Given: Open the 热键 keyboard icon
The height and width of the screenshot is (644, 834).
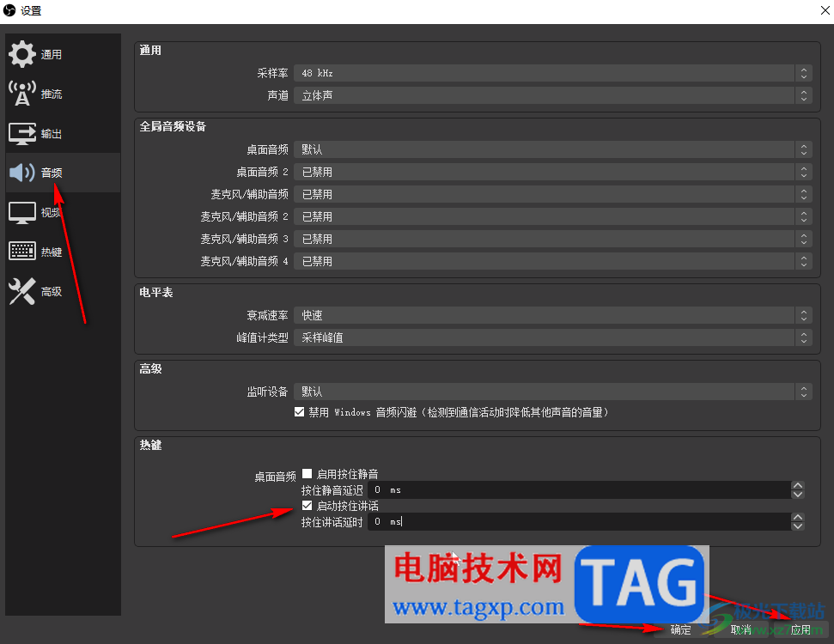Looking at the screenshot, I should [21, 252].
